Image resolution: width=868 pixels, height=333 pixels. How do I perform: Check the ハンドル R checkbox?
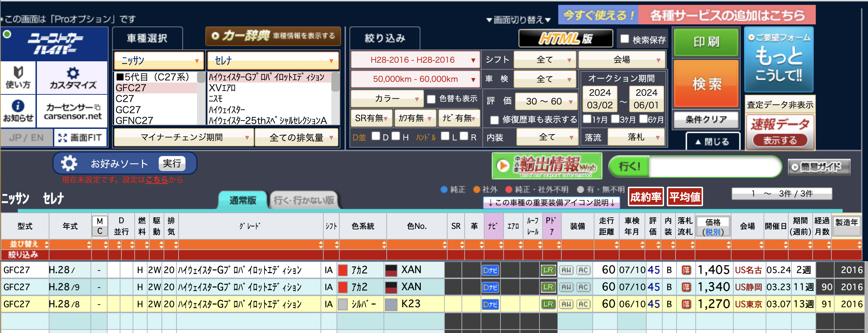click(x=464, y=136)
